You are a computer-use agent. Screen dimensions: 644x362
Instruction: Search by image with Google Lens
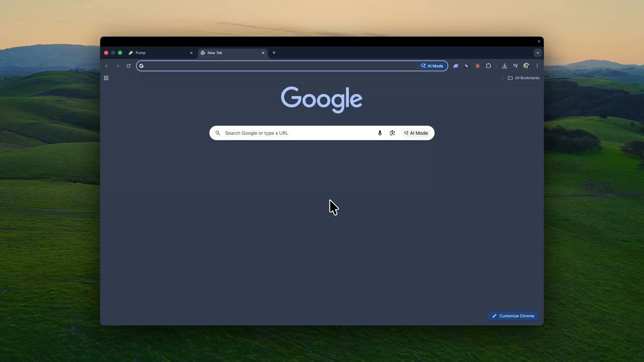tap(392, 133)
